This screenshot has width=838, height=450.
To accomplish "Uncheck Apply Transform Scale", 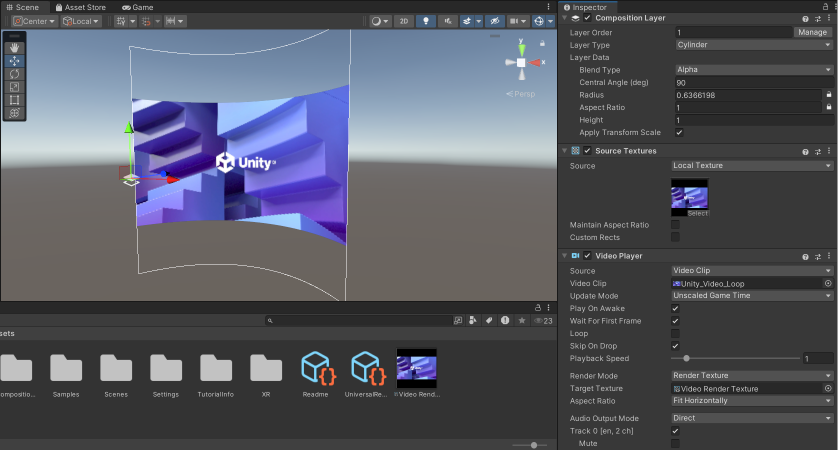I will click(679, 132).
